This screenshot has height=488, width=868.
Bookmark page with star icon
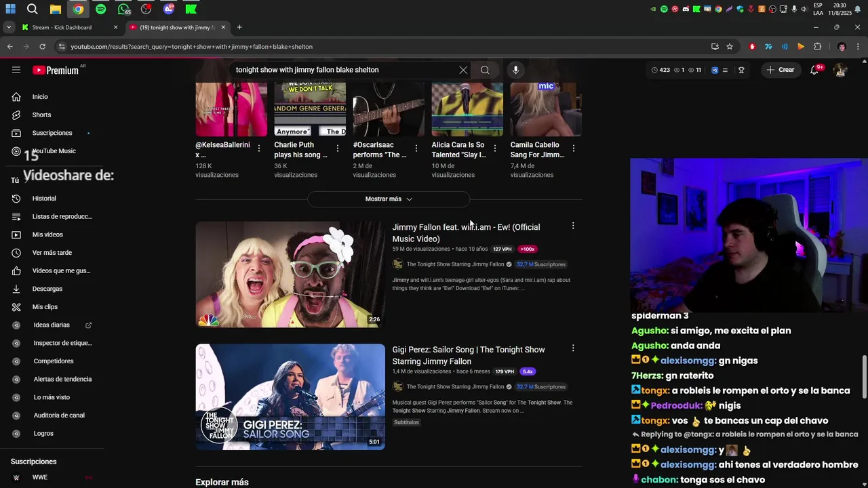pos(730,47)
